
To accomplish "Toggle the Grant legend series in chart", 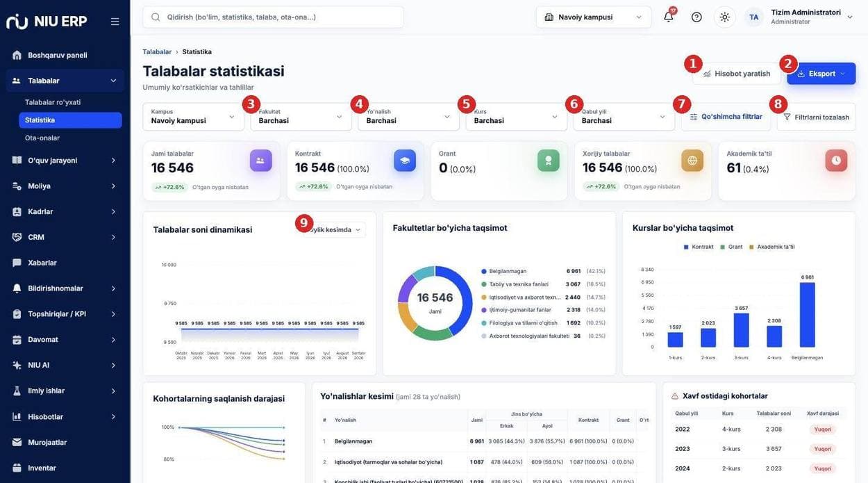I will coord(731,247).
